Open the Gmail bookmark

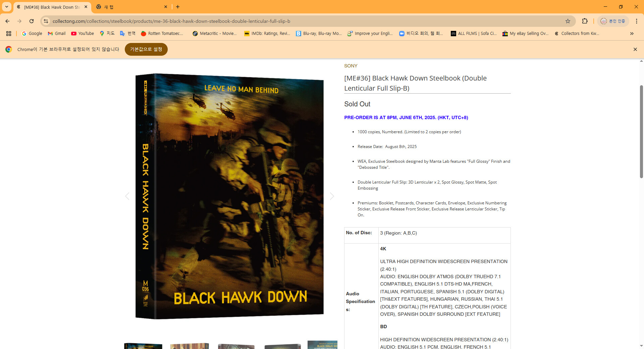57,34
